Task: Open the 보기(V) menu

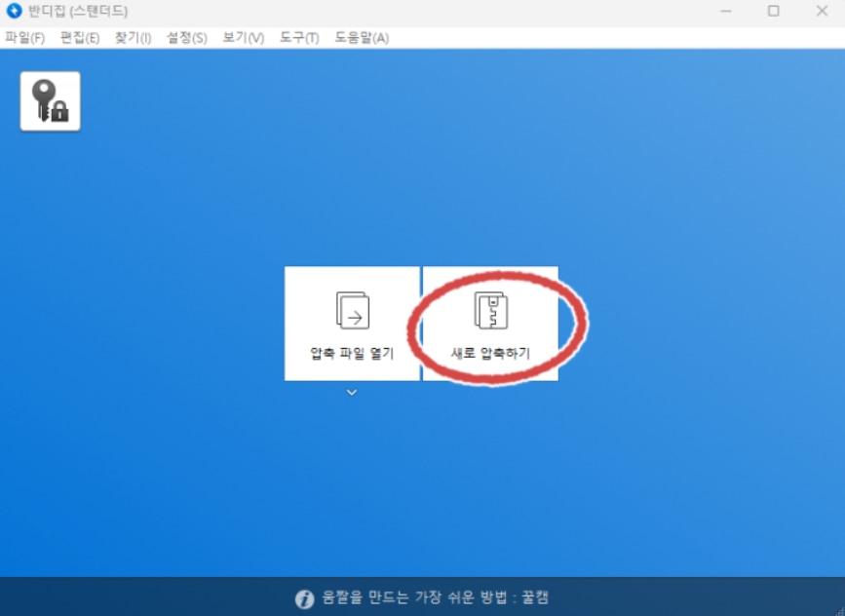Action: point(243,38)
